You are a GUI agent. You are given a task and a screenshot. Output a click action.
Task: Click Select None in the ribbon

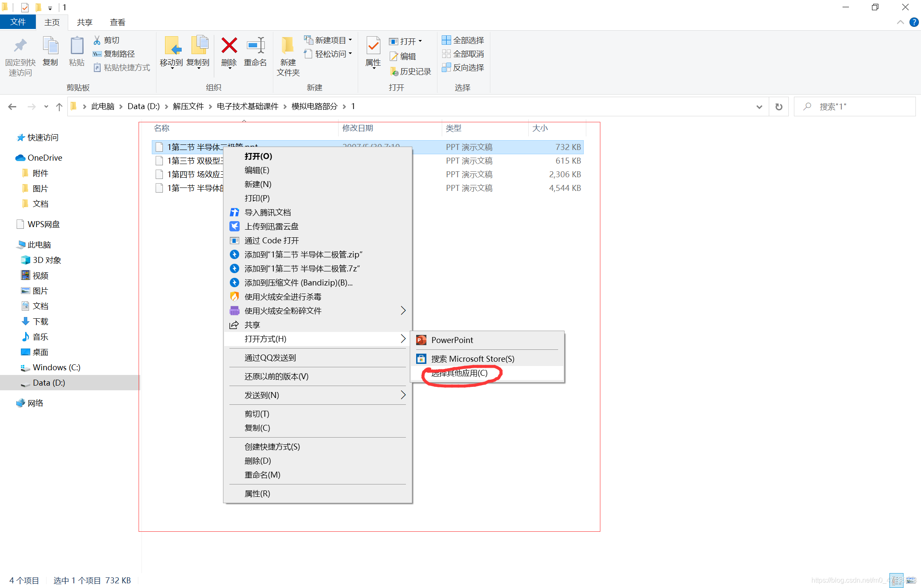463,54
